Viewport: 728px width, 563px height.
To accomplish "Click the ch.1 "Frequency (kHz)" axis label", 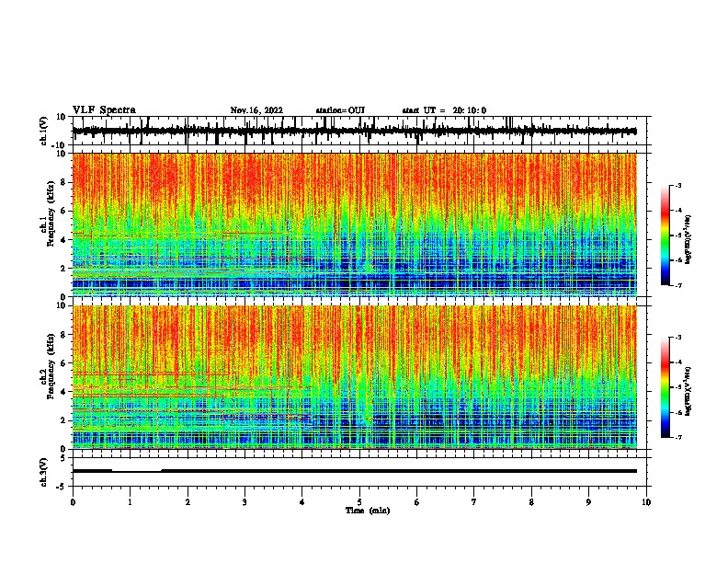I will pyautogui.click(x=50, y=213).
